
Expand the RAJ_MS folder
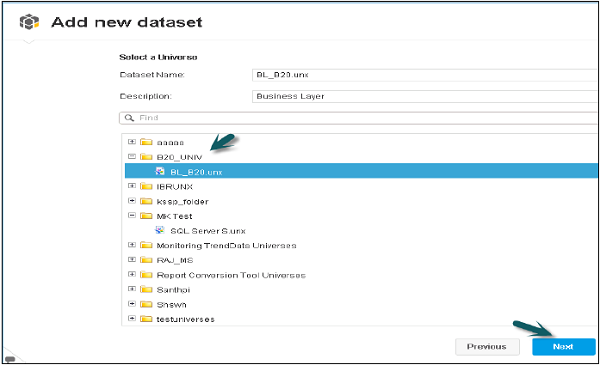(132, 259)
